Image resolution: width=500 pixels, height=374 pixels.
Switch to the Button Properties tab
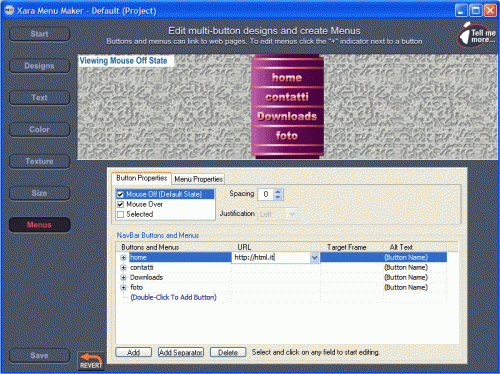pyautogui.click(x=141, y=178)
